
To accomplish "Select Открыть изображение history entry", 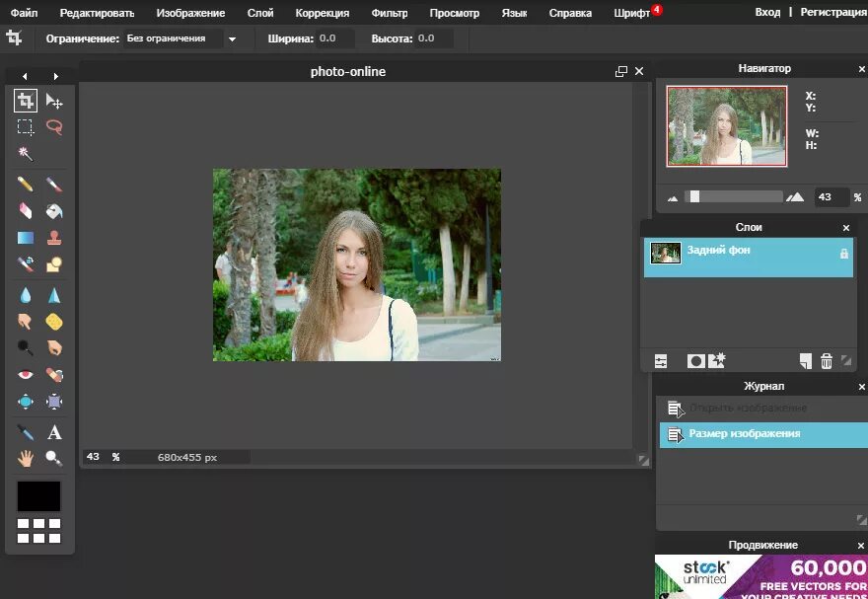I will [x=763, y=409].
